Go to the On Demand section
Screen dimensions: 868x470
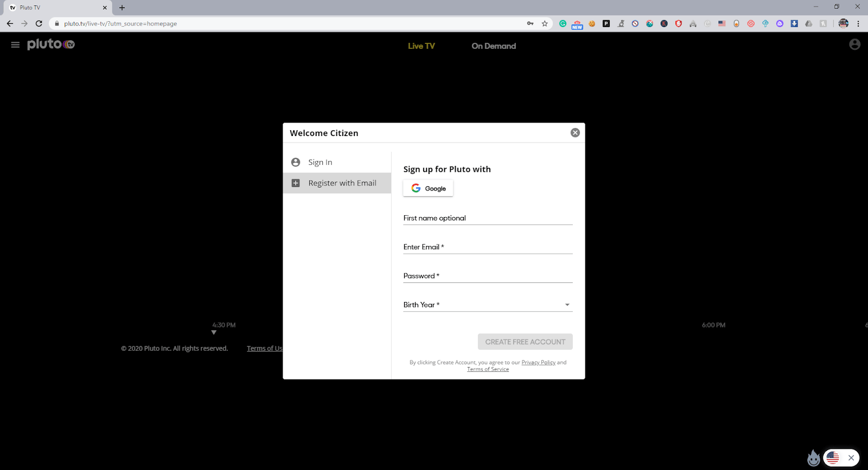pos(493,46)
